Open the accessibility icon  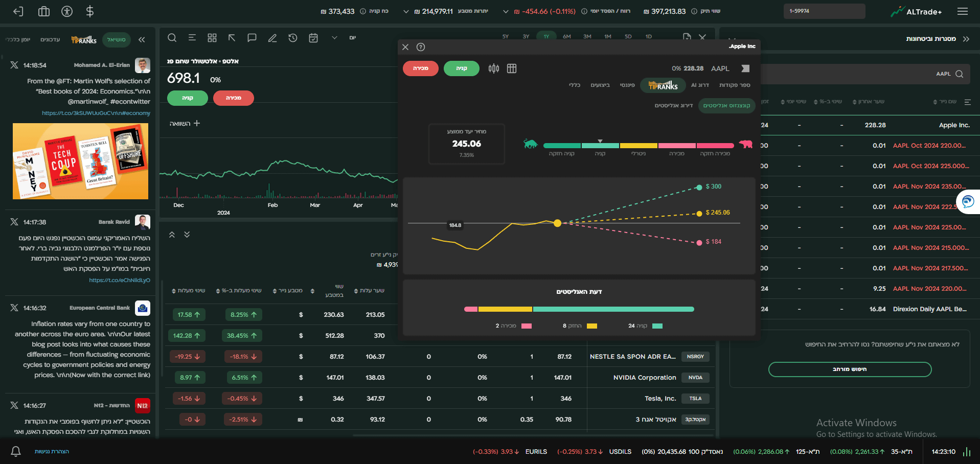pos(67,11)
